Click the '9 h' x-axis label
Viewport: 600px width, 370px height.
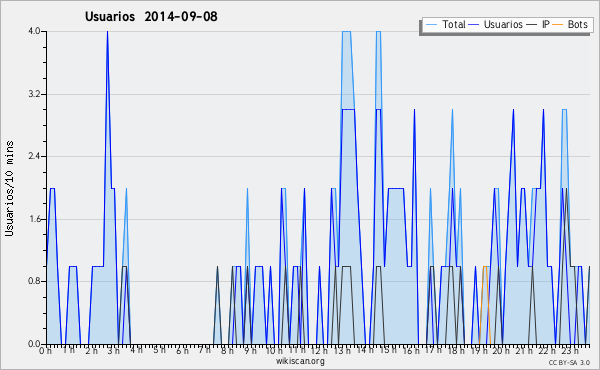point(250,351)
